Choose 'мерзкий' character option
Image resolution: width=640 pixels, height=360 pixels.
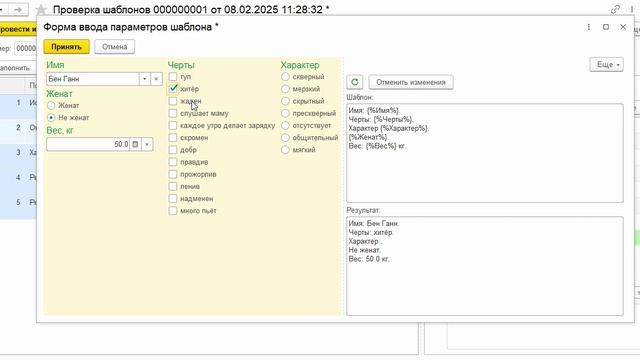click(x=285, y=89)
